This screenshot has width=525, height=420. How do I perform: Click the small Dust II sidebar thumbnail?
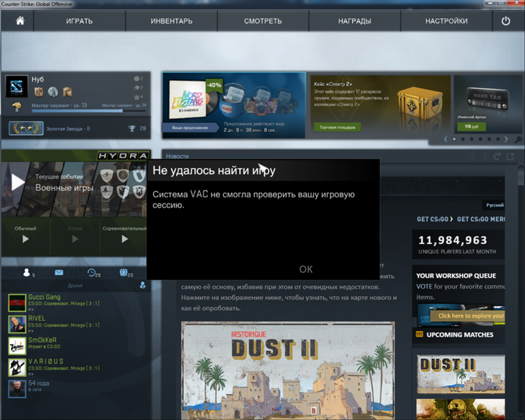point(461,374)
